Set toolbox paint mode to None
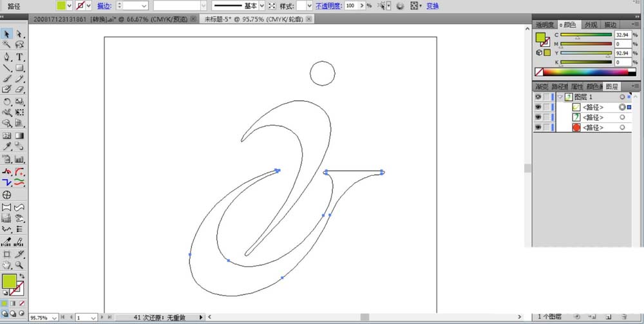644x324 pixels. point(22,303)
